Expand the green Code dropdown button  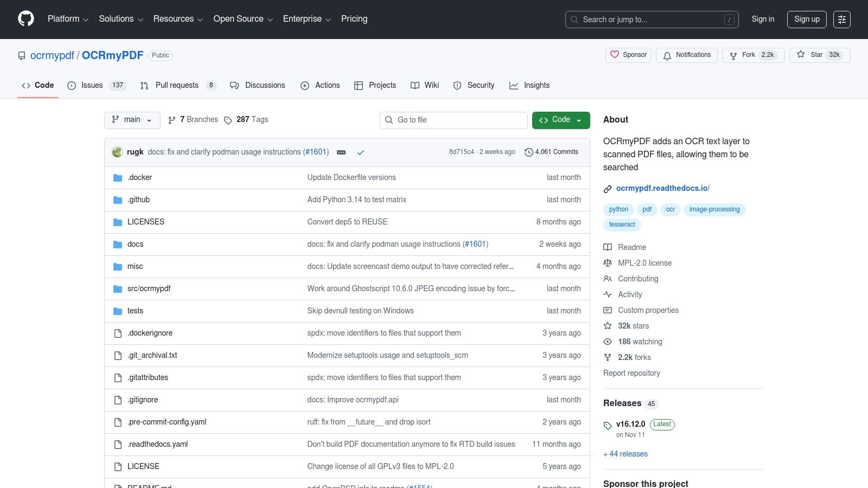[560, 120]
